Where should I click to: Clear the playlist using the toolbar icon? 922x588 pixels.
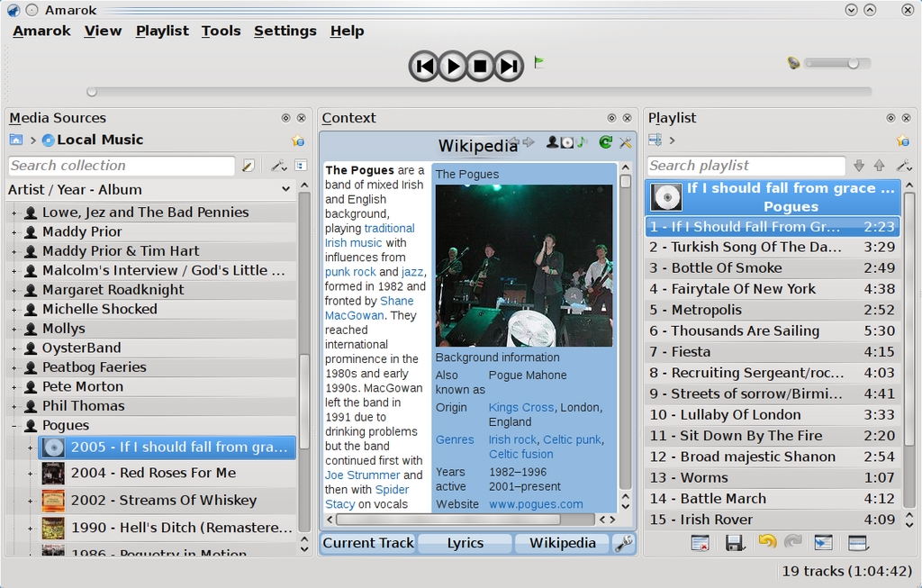tap(700, 542)
